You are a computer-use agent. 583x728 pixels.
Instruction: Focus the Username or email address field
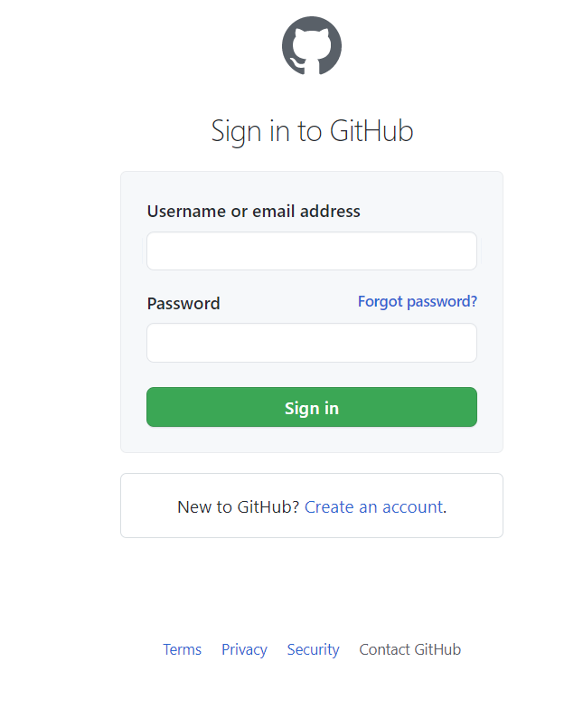[312, 251]
